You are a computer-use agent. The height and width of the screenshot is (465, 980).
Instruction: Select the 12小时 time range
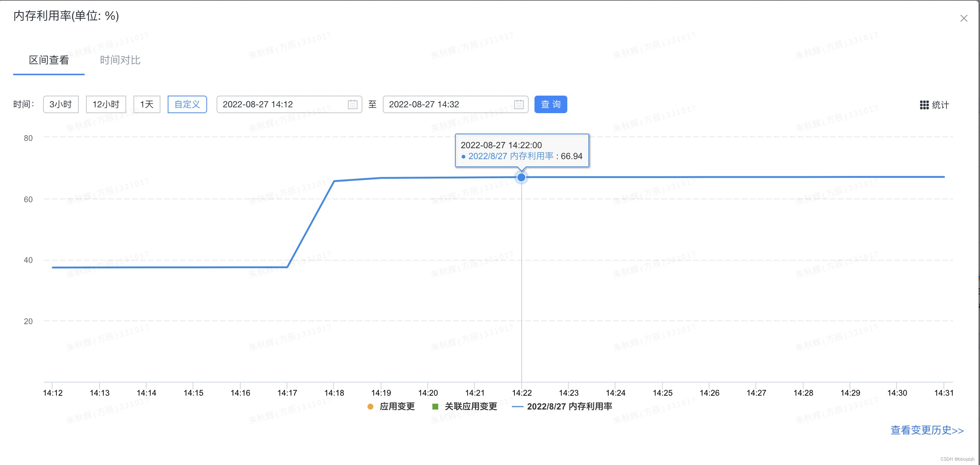tap(106, 104)
